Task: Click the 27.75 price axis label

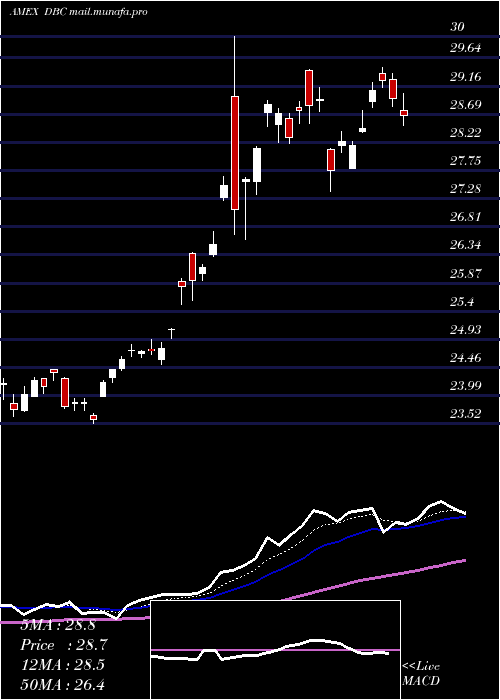Action: (466, 161)
